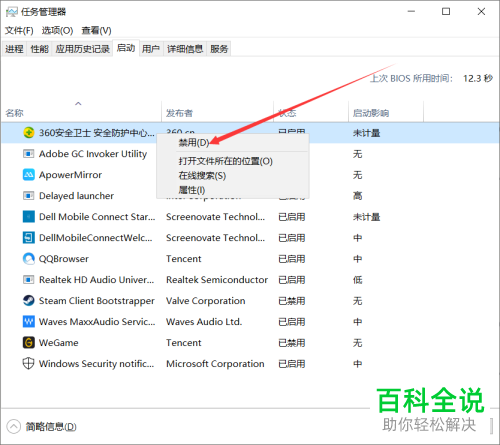Sort by the 发布者 column header
Screen dimensions: 500x445
[x=179, y=113]
